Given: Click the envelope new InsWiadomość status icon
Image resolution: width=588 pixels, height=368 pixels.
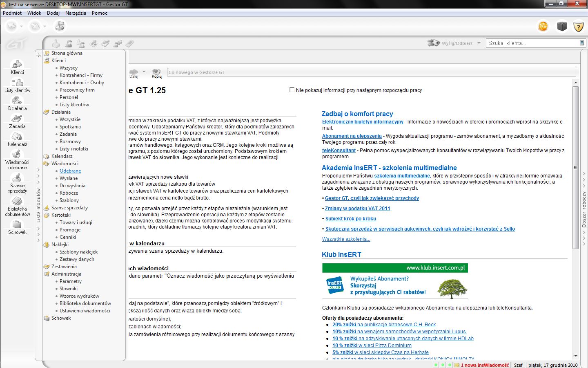Looking at the screenshot, I should [x=457, y=365].
